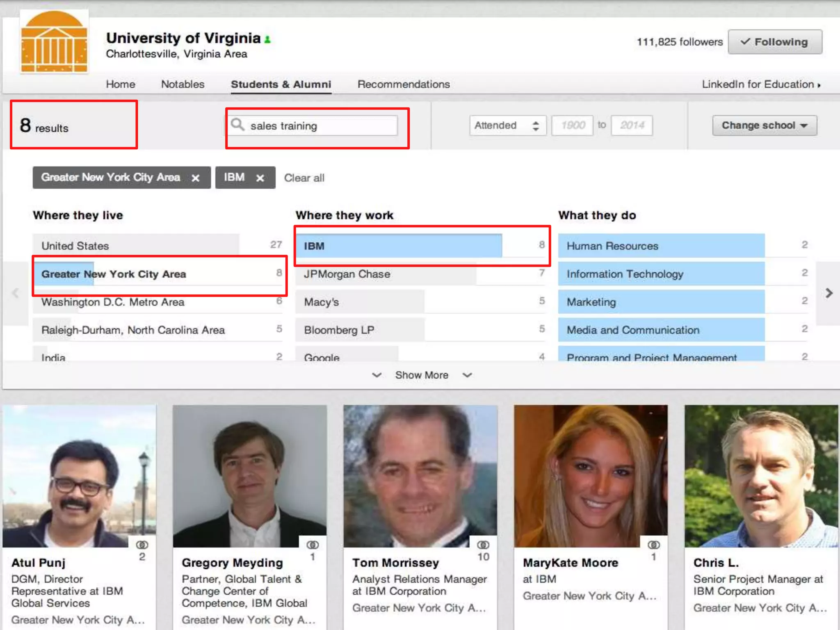Viewport: 840px width, 630px height.
Task: Click the next arrow on facets carousel
Action: coord(829,293)
